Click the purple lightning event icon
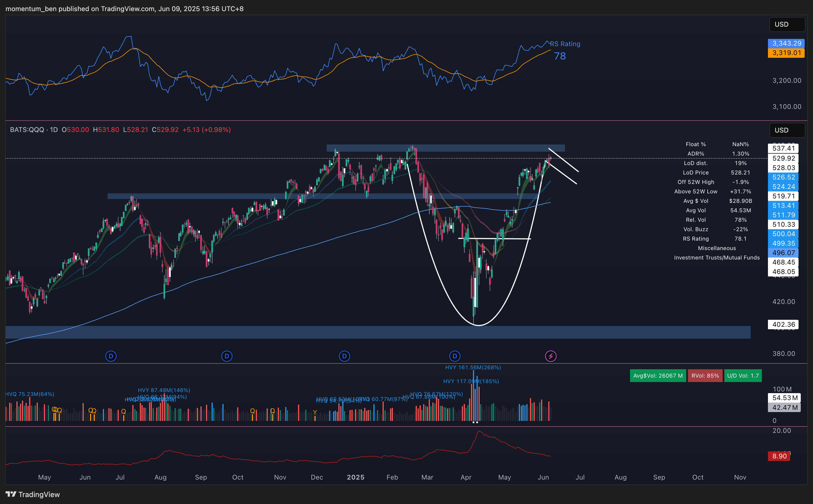The width and height of the screenshot is (813, 504). click(551, 356)
